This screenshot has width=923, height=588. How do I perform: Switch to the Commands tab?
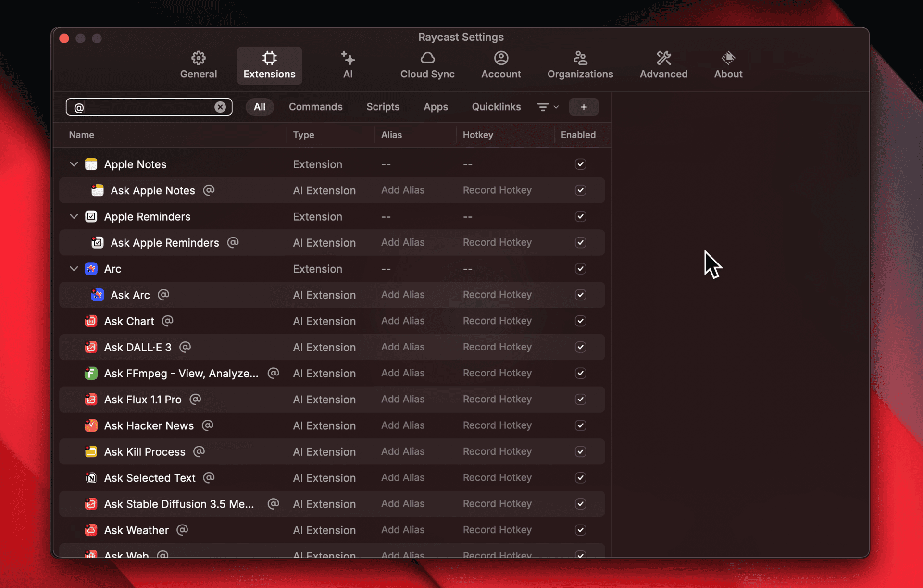click(315, 107)
